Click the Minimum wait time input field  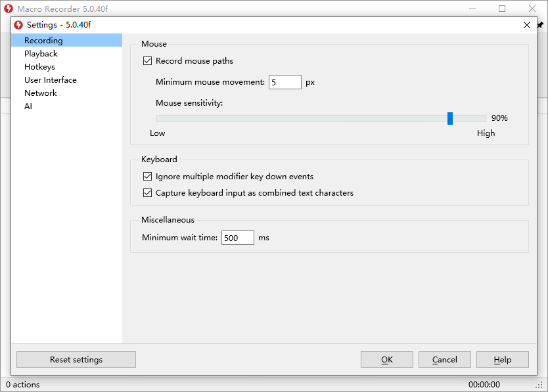[238, 238]
